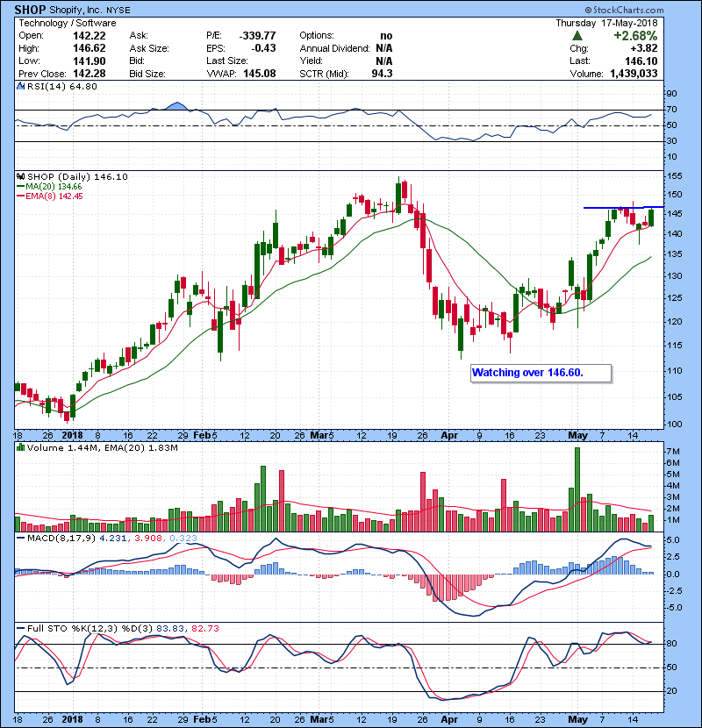The width and height of the screenshot is (702, 728).
Task: Click the Last price 146.10
Action: pos(641,61)
